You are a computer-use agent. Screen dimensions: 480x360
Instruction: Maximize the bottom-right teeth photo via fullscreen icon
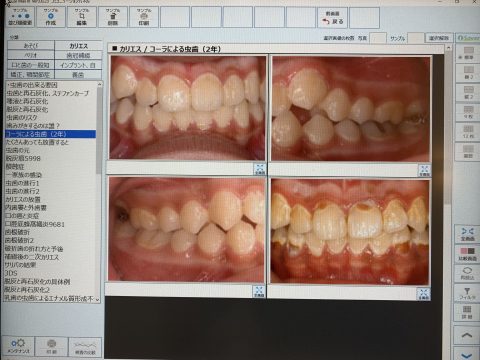423,294
